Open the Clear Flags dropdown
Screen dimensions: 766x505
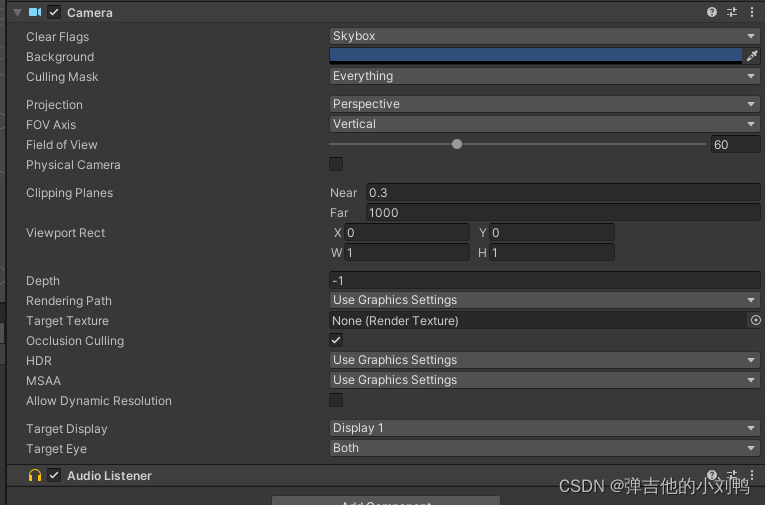pyautogui.click(x=544, y=36)
